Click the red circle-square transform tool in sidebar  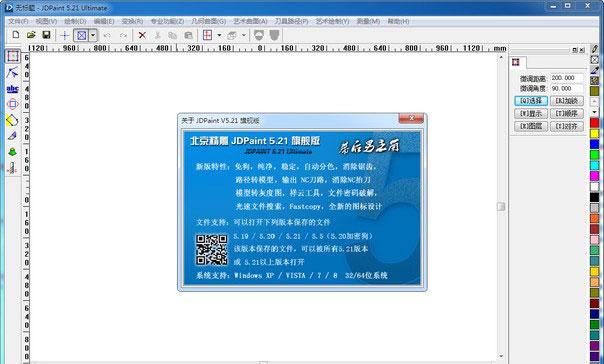click(12, 104)
